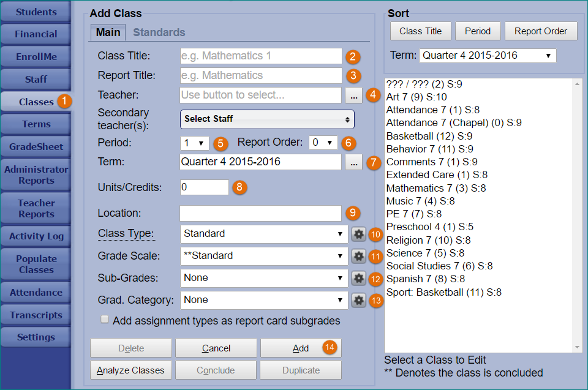Select Mathematics 7 in the class list
The width and height of the screenshot is (588, 390).
point(435,188)
